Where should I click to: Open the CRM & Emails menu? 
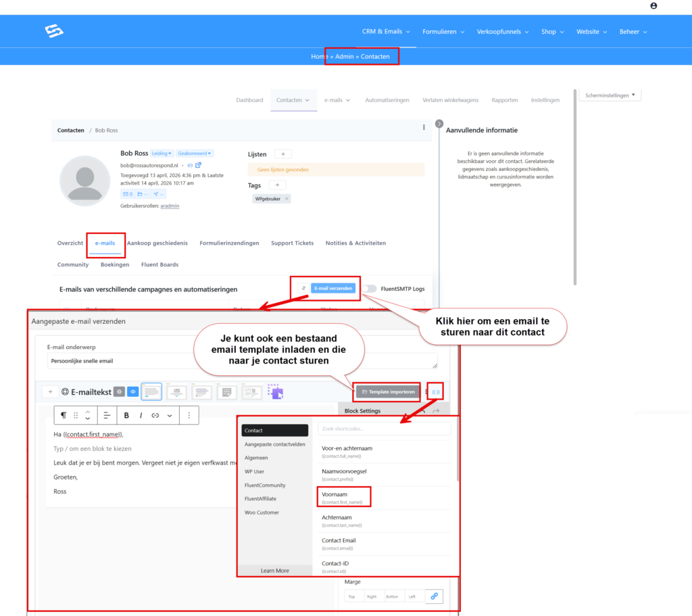386,32
